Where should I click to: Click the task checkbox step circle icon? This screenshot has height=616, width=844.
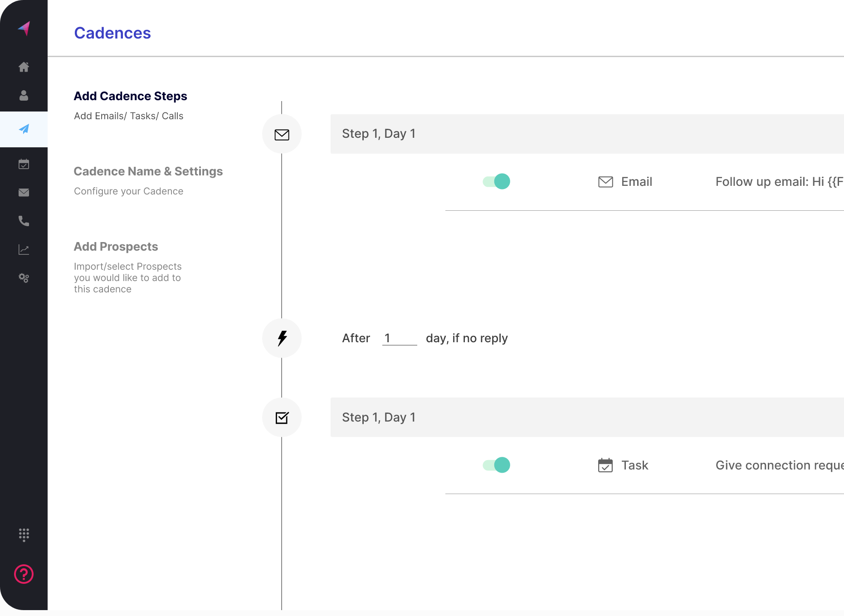click(282, 417)
